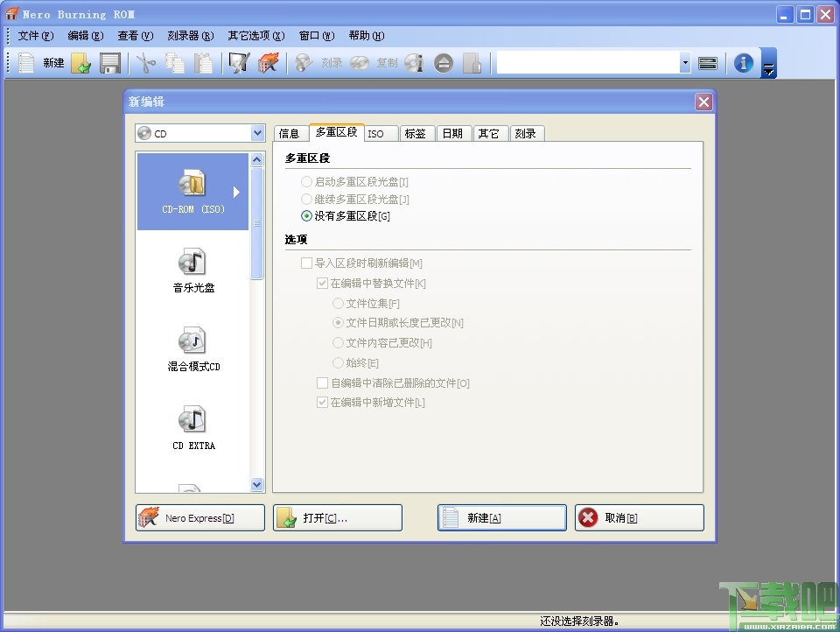Toggle 在编辑中替换文件 checkbox

[371, 283]
